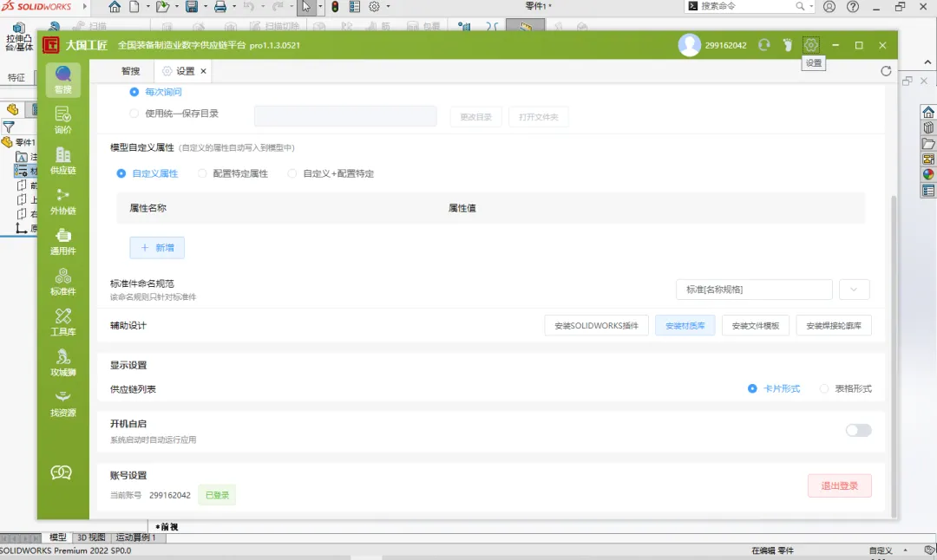Select the 自定义属性 radio option
This screenshot has width=937, height=560.
click(121, 173)
